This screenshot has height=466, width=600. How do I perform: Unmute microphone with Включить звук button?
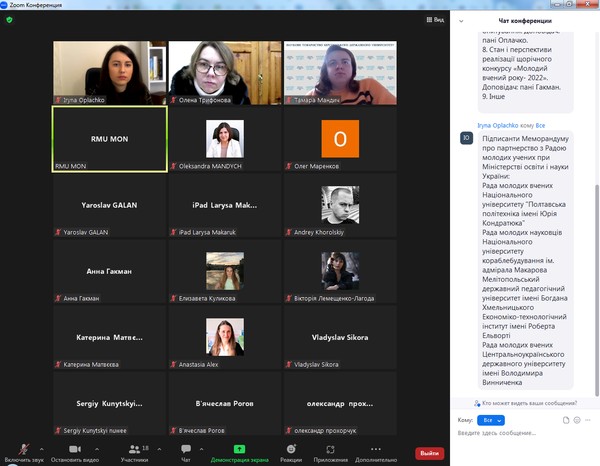[23, 451]
